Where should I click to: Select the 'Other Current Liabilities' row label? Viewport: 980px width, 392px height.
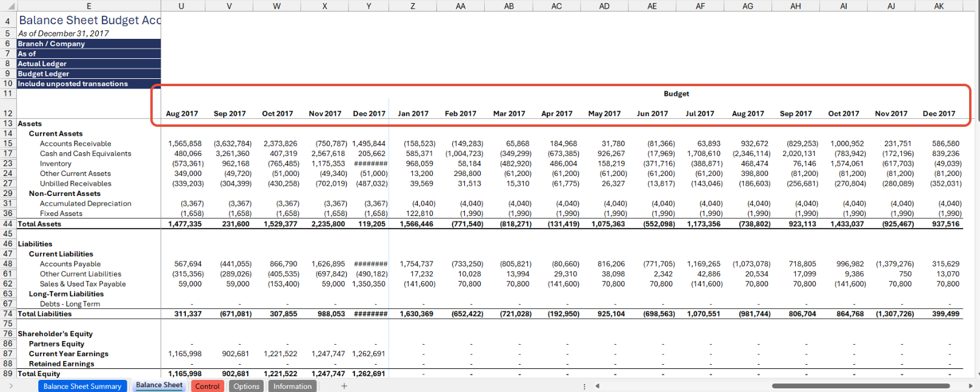(81, 274)
